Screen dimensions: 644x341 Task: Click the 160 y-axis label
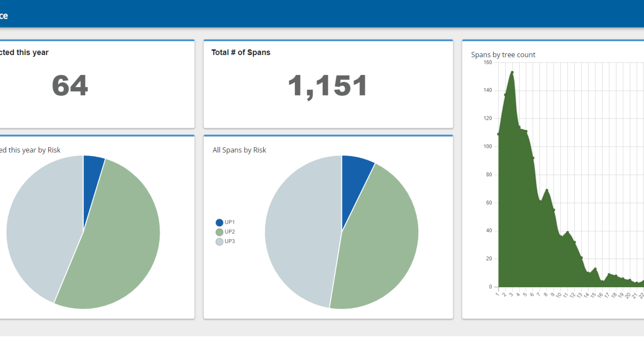point(487,62)
